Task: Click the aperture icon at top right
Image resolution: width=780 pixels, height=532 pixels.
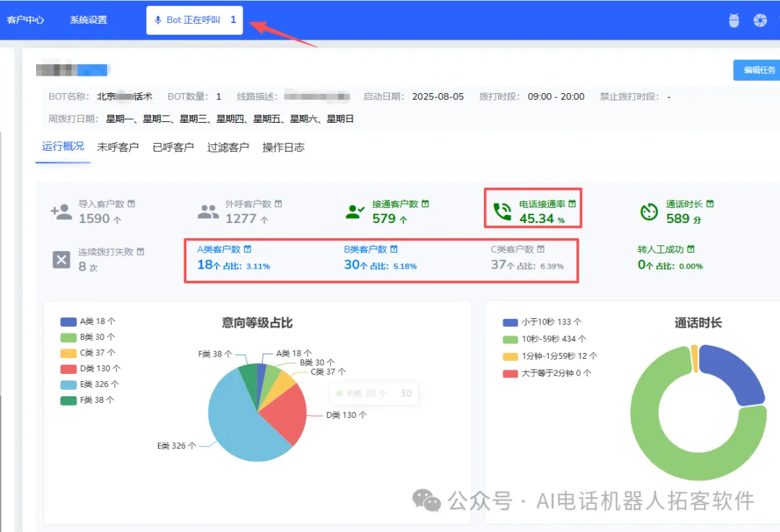Action: pos(760,20)
